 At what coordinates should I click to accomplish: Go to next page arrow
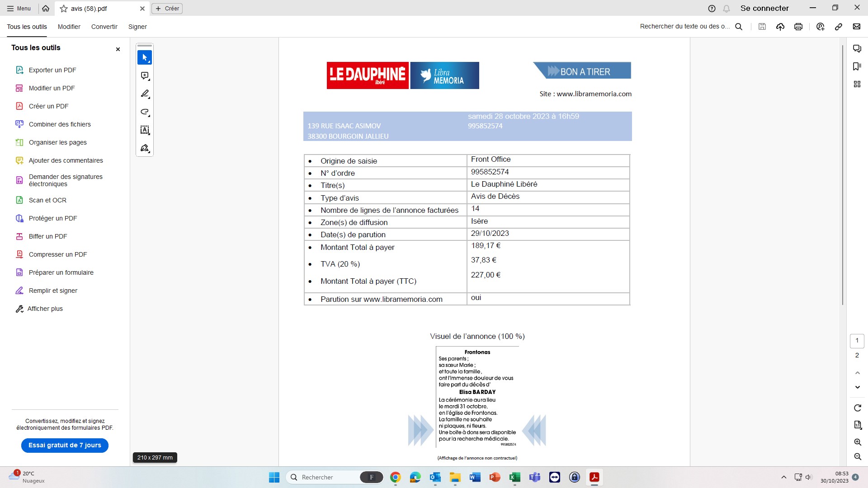point(857,387)
